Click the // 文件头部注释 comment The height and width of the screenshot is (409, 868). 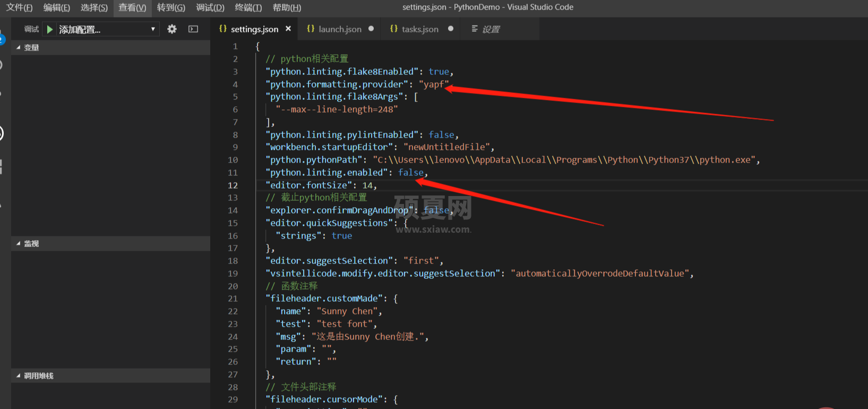(x=300, y=387)
